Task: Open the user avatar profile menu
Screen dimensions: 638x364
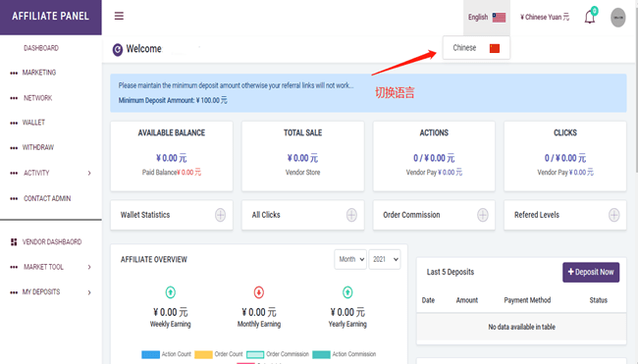Action: [x=617, y=18]
